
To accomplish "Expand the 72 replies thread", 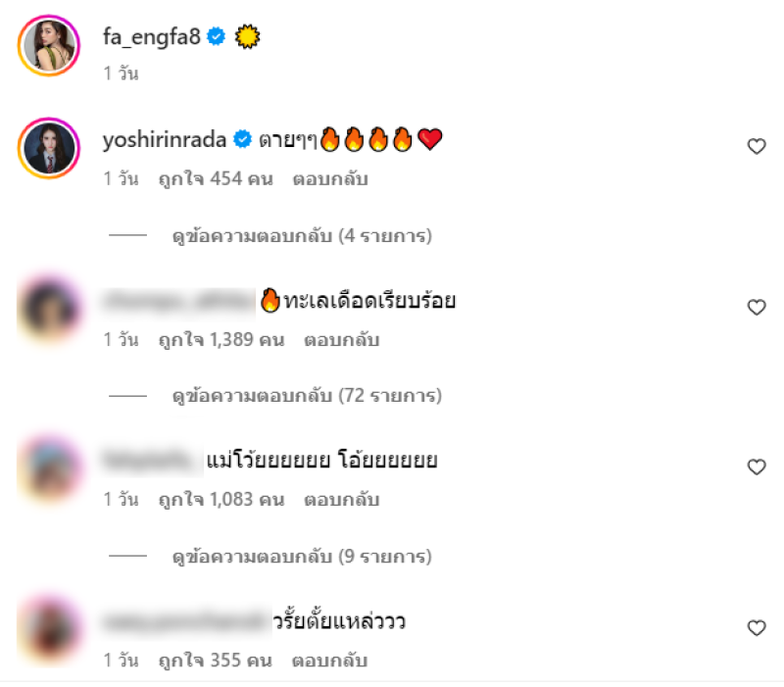I will pos(307,396).
